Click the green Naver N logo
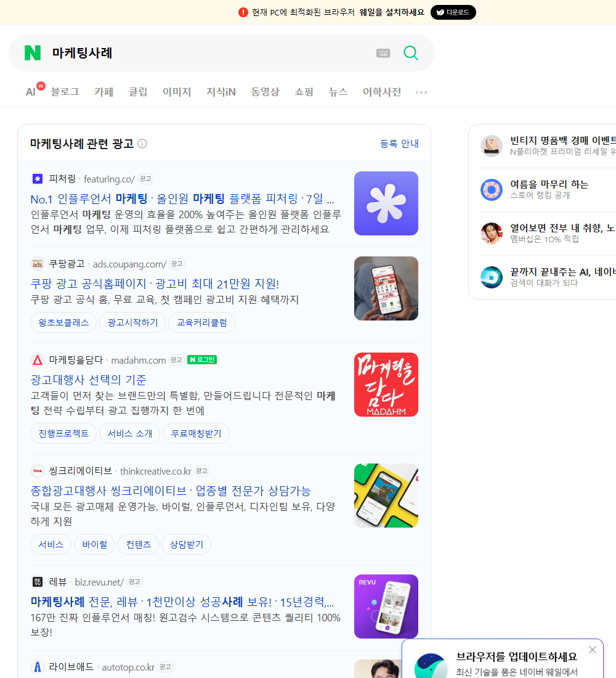 point(33,53)
